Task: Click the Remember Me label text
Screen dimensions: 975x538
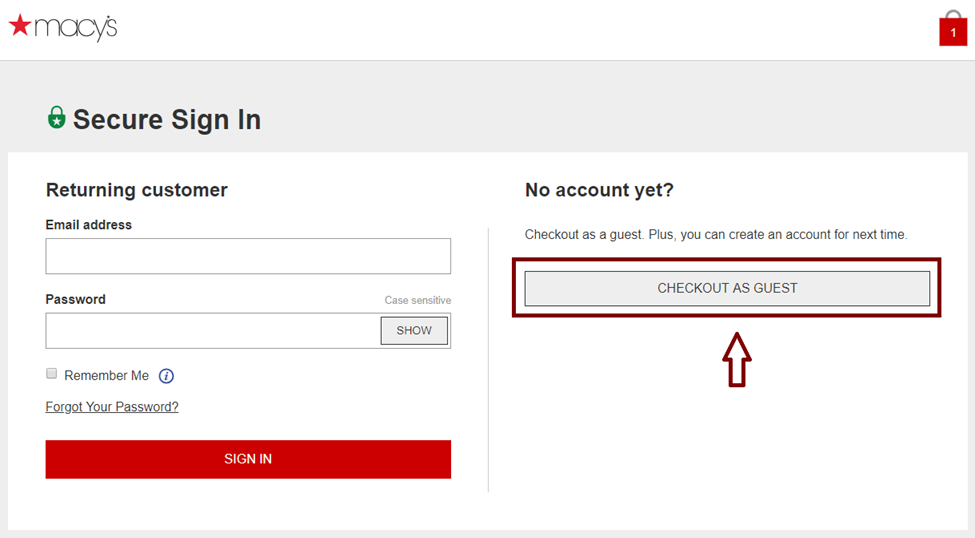Action: pyautogui.click(x=106, y=376)
